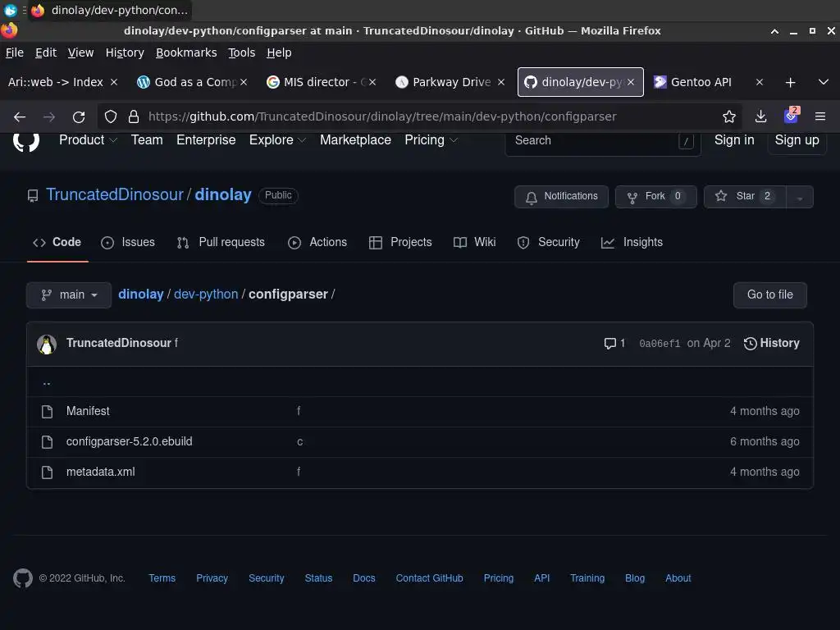Close the God as a Comp tab
This screenshot has height=630, width=840.
pos(243,82)
